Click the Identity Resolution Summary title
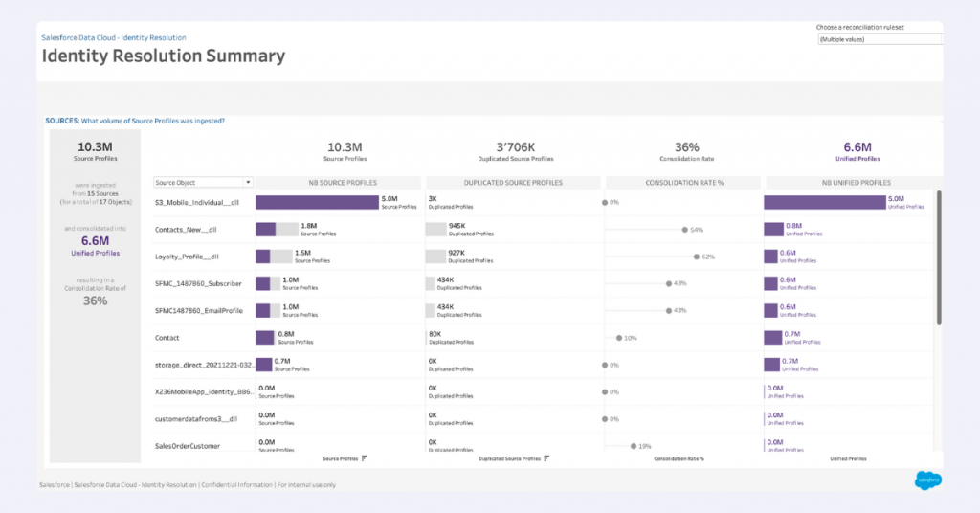Image resolution: width=980 pixels, height=513 pixels. (163, 56)
